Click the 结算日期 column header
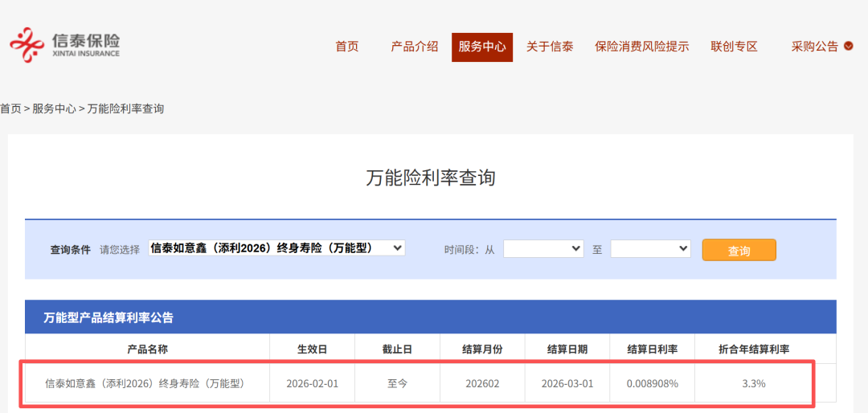868x413 pixels. [567, 349]
